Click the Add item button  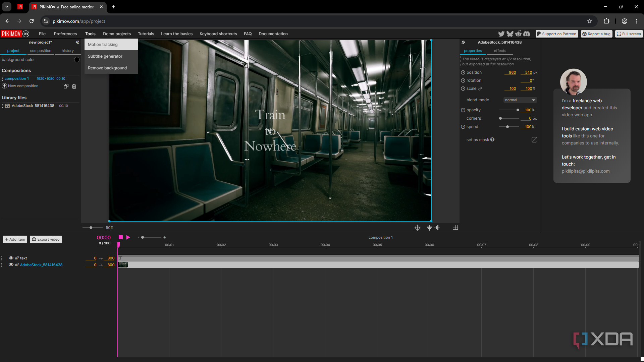pyautogui.click(x=15, y=239)
